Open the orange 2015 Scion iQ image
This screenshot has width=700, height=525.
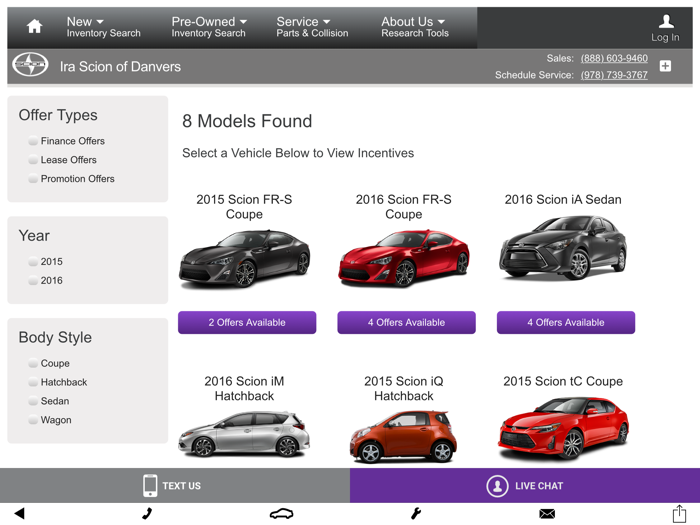point(404,437)
